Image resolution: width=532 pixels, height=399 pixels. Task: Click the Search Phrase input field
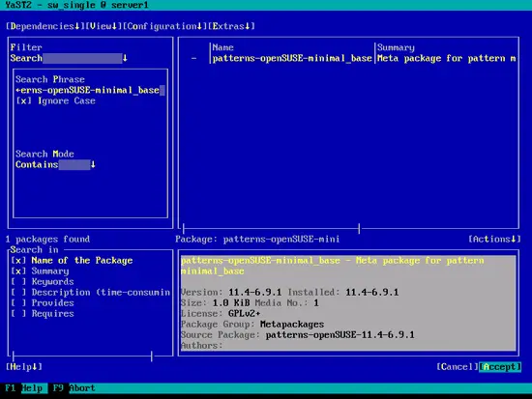pos(90,90)
